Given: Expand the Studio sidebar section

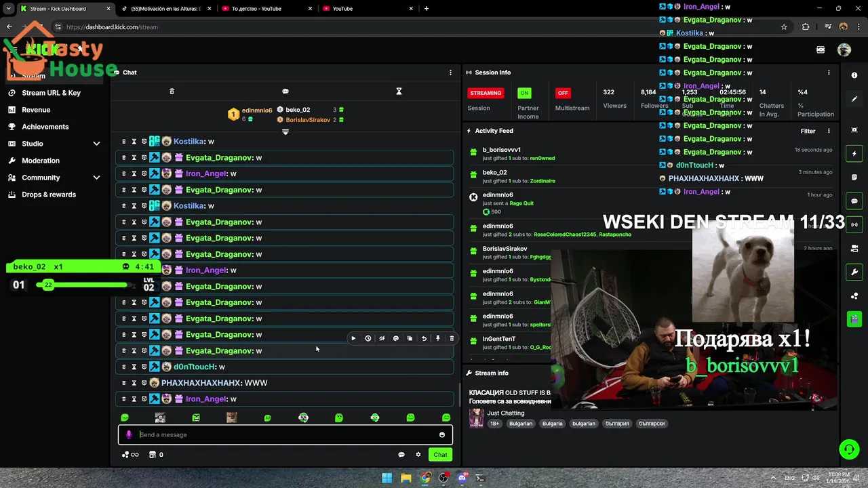Looking at the screenshot, I should [x=96, y=144].
